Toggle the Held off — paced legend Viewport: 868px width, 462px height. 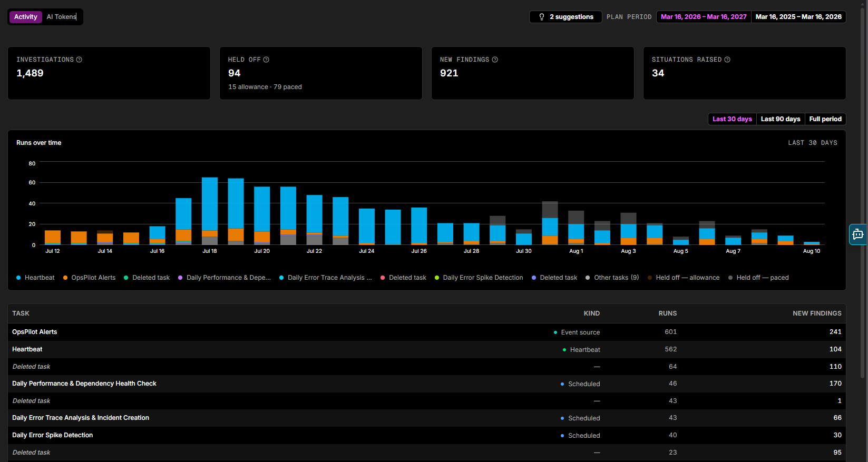[x=758, y=278]
